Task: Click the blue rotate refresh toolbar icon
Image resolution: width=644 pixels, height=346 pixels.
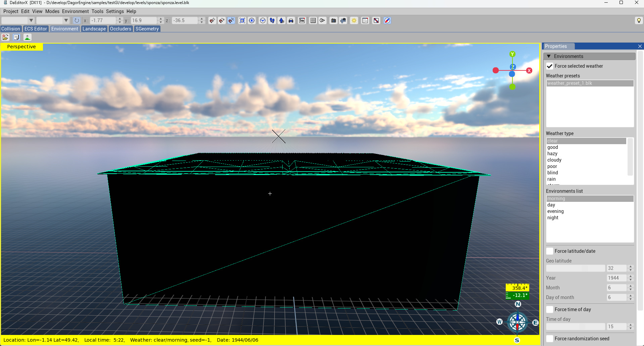Action: click(x=77, y=20)
